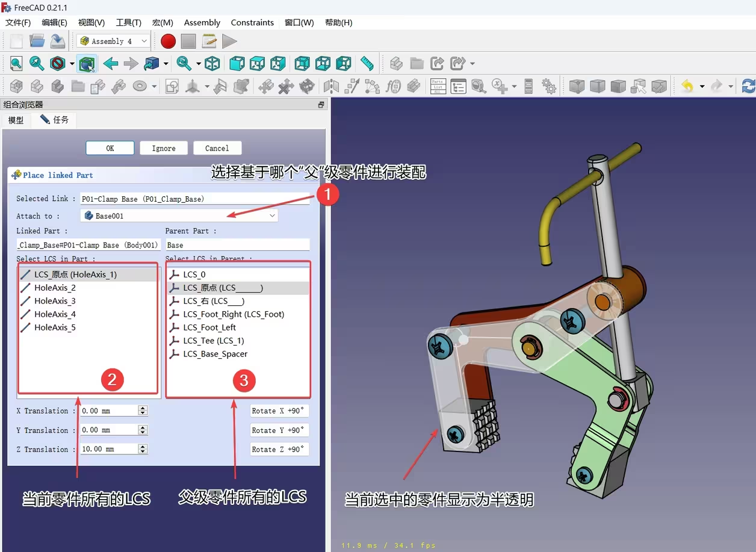The height and width of the screenshot is (552, 756).
Task: Click the OK button
Action: 110,148
